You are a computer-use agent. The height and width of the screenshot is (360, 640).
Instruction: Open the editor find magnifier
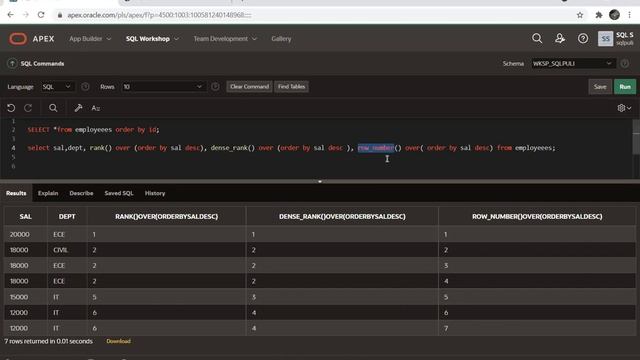[53, 108]
